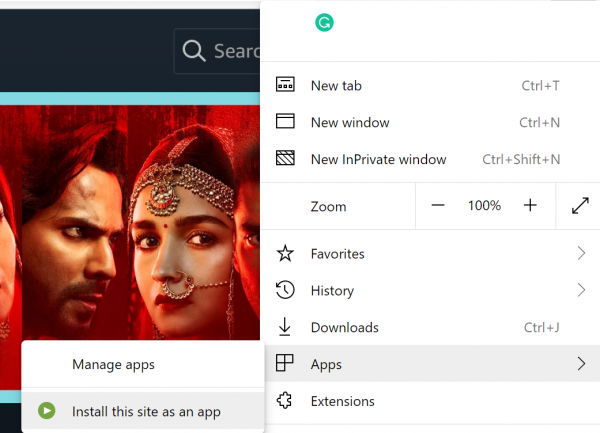The width and height of the screenshot is (600, 433).
Task: Expand the Apps submenu chevron
Action: [581, 363]
